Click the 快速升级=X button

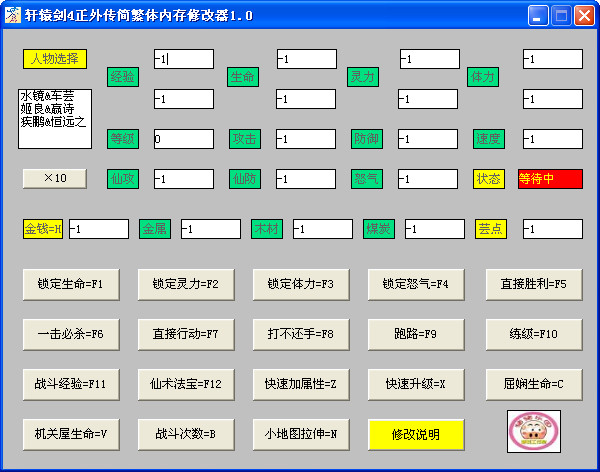(x=416, y=384)
